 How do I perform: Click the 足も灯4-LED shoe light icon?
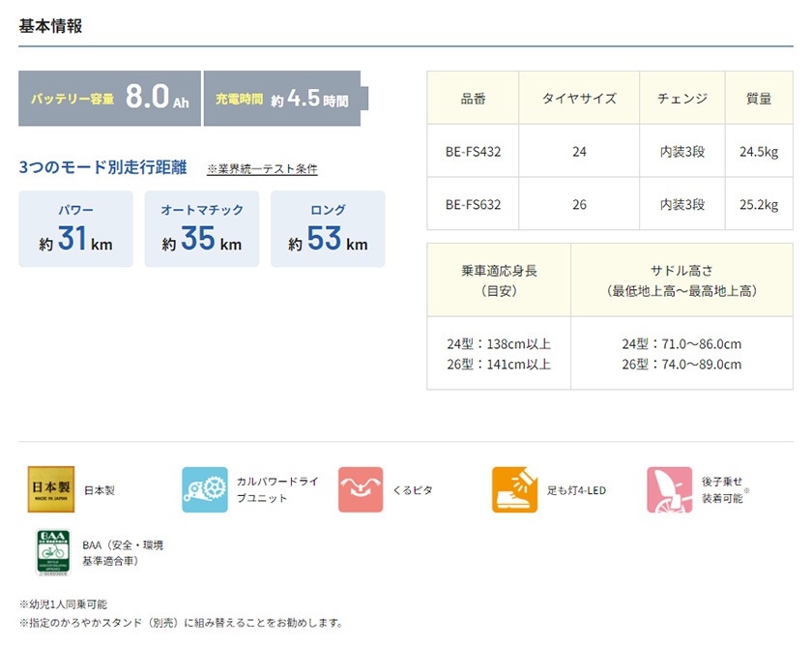514,490
